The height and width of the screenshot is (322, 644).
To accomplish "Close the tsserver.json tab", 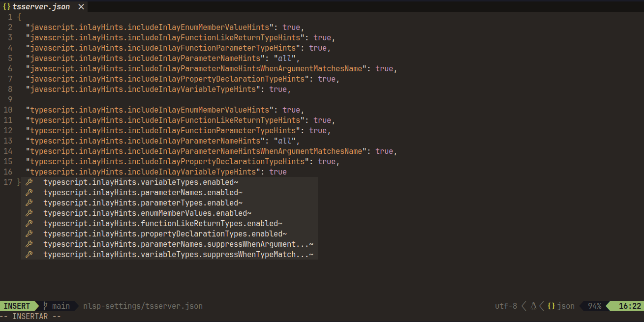I will pyautogui.click(x=81, y=7).
